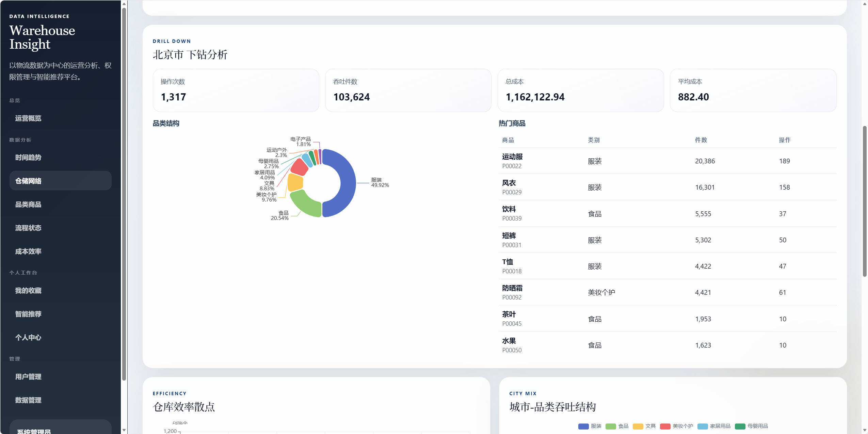Click the page scrollbar up arrow
Viewport: 868px width, 434px height.
pos(865,3)
